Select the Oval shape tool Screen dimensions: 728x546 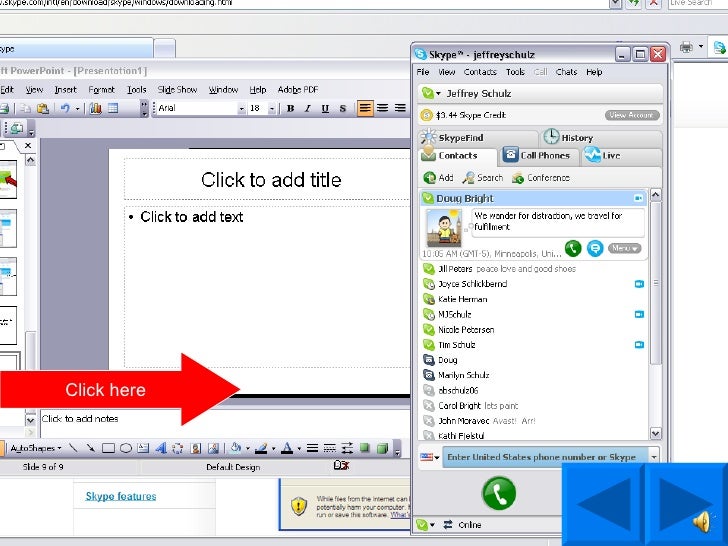click(x=126, y=448)
